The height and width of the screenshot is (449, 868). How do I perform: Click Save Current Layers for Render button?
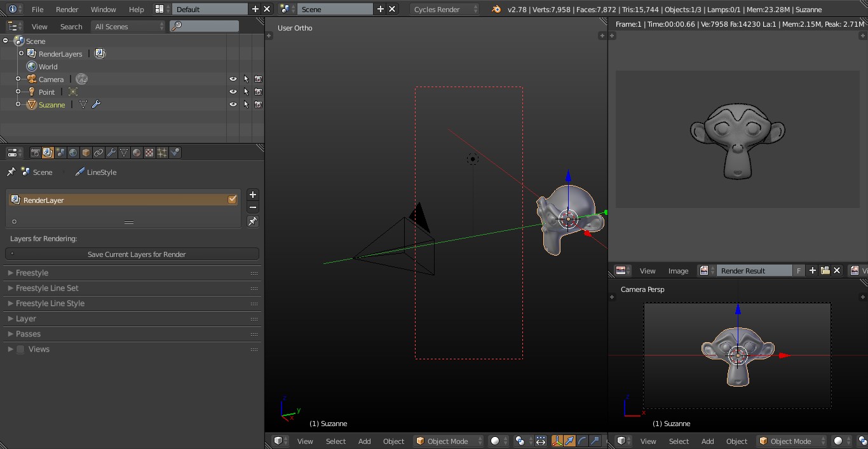click(x=132, y=254)
